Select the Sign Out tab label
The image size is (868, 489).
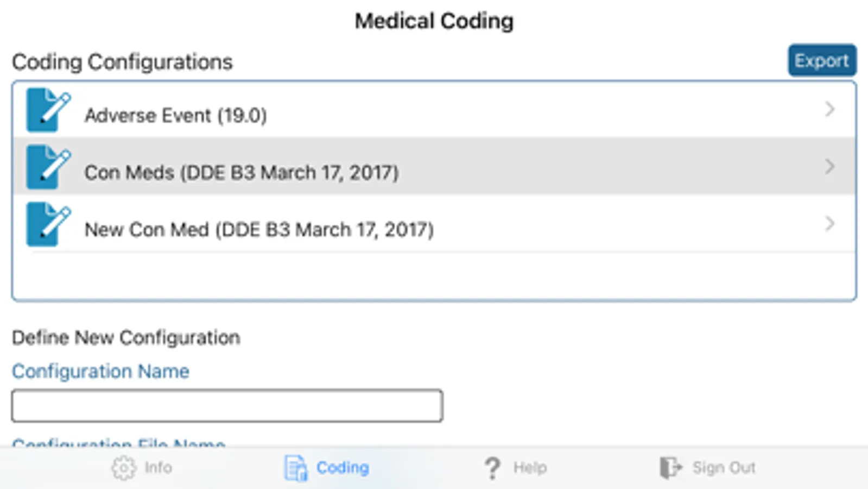tap(724, 468)
